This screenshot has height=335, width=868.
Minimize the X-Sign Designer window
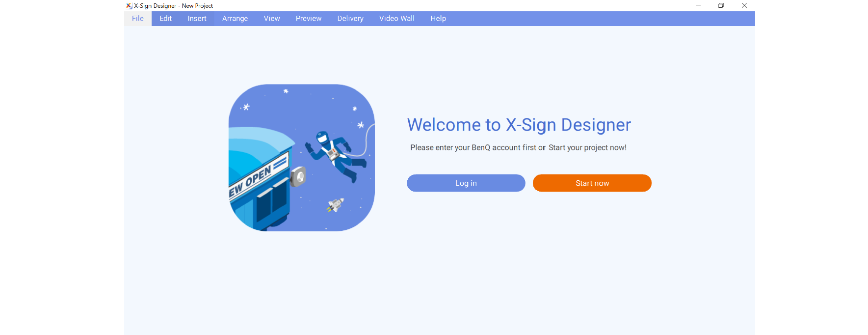[698, 6]
